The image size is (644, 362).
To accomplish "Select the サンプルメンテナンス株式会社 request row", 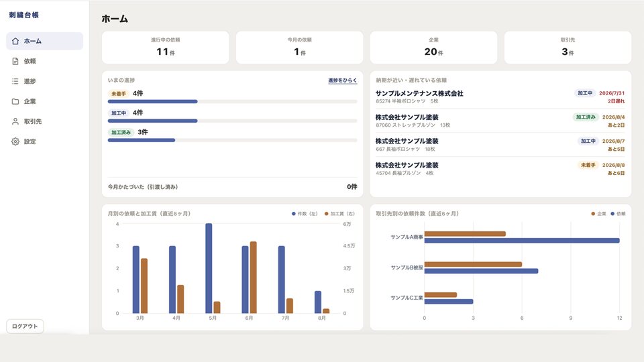I will (x=500, y=97).
